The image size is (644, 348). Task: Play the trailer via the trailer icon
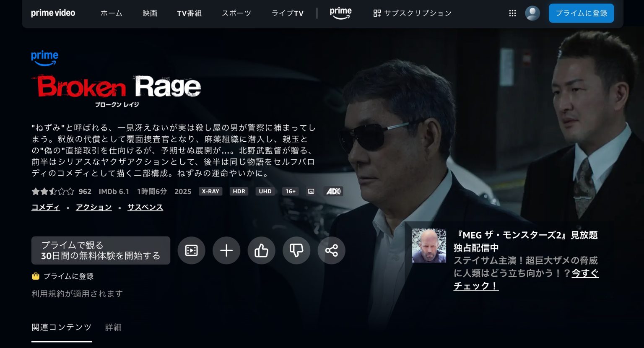pyautogui.click(x=192, y=250)
